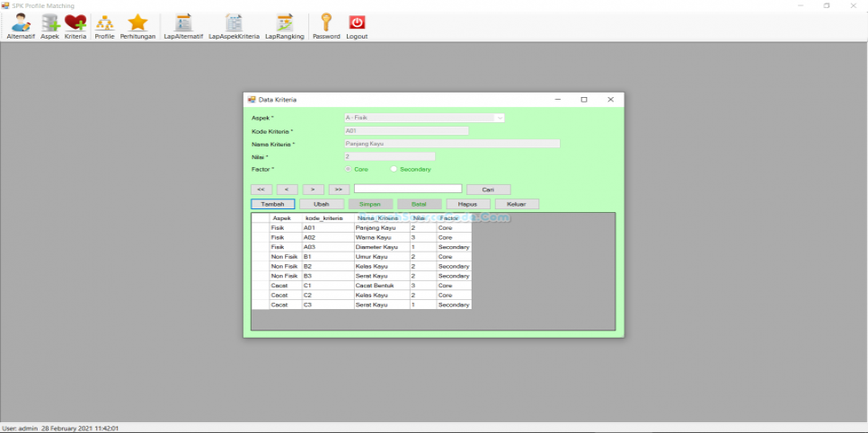Click the Logout power icon

(357, 27)
